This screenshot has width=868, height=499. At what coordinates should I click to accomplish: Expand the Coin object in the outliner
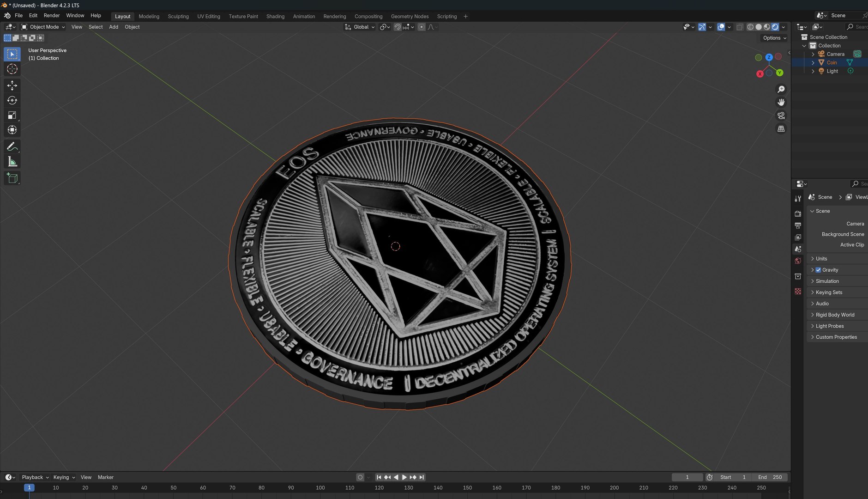[813, 62]
